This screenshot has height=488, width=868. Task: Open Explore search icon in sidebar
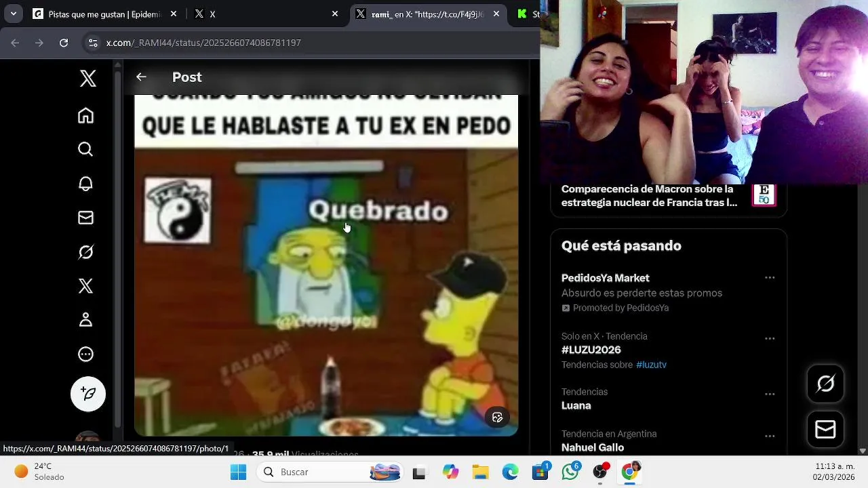[85, 149]
